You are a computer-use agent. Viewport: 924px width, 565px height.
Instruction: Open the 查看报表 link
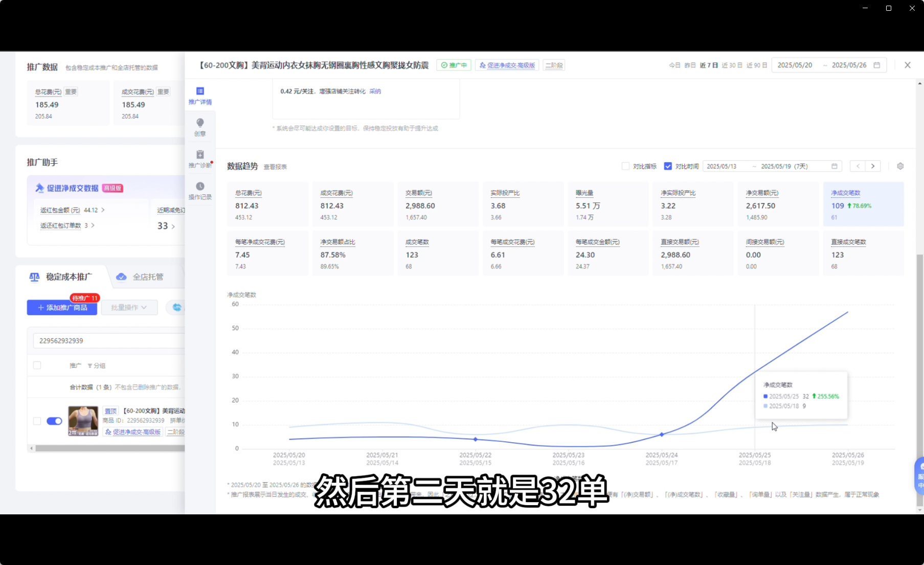point(275,167)
